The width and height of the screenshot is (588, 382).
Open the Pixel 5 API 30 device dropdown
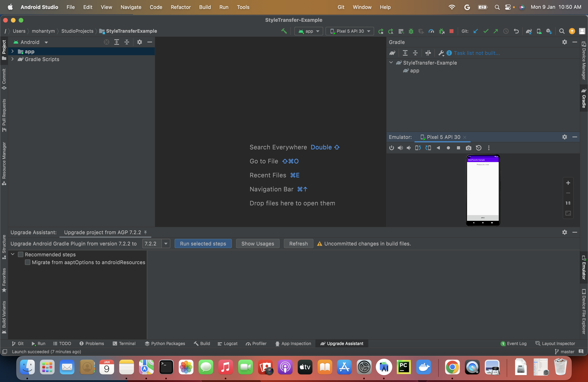pos(350,31)
